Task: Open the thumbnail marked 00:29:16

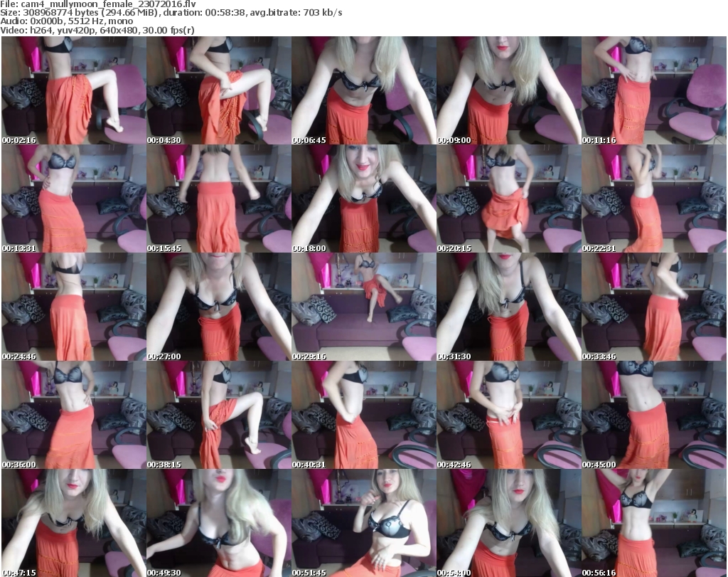Action: pyautogui.click(x=364, y=307)
